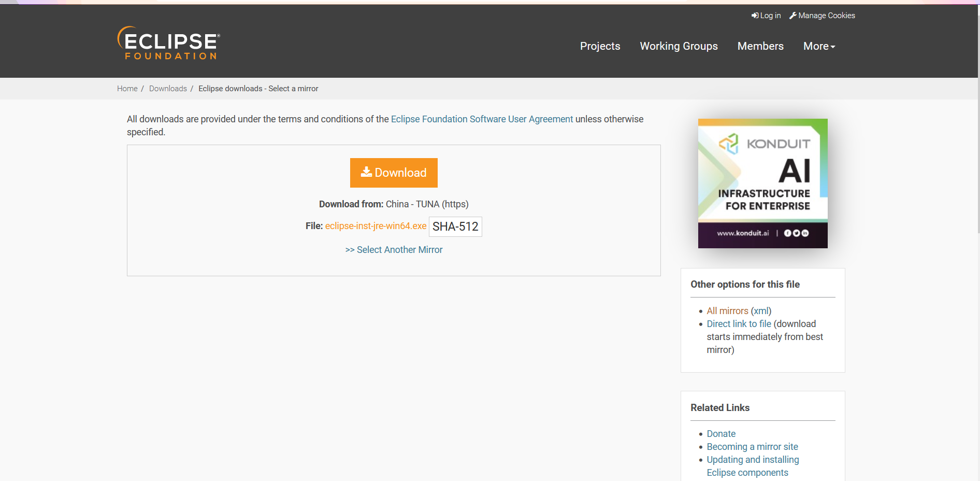This screenshot has height=481, width=980.
Task: Choose Select Another Mirror
Action: coord(394,250)
